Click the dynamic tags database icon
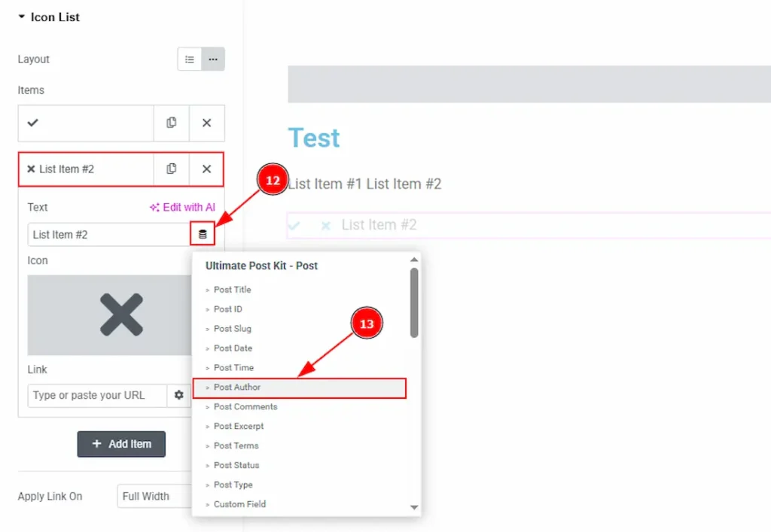The width and height of the screenshot is (771, 532). tap(203, 235)
